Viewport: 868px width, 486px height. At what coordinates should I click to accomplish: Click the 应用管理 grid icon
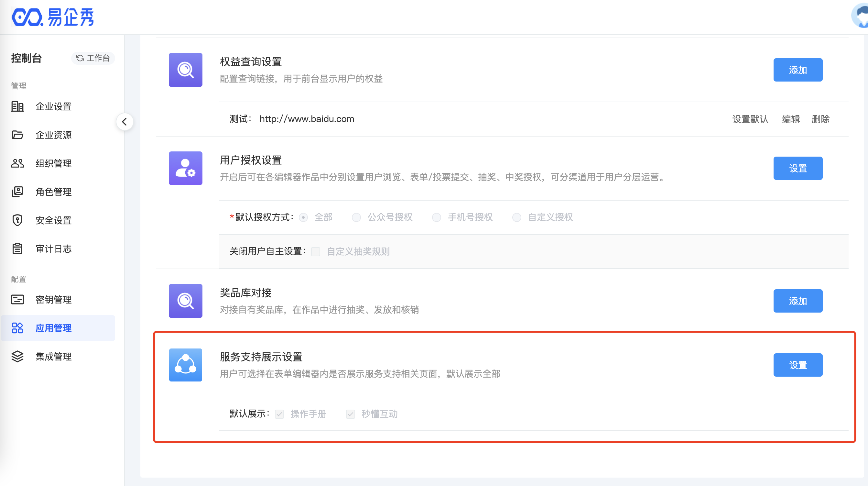(x=17, y=328)
